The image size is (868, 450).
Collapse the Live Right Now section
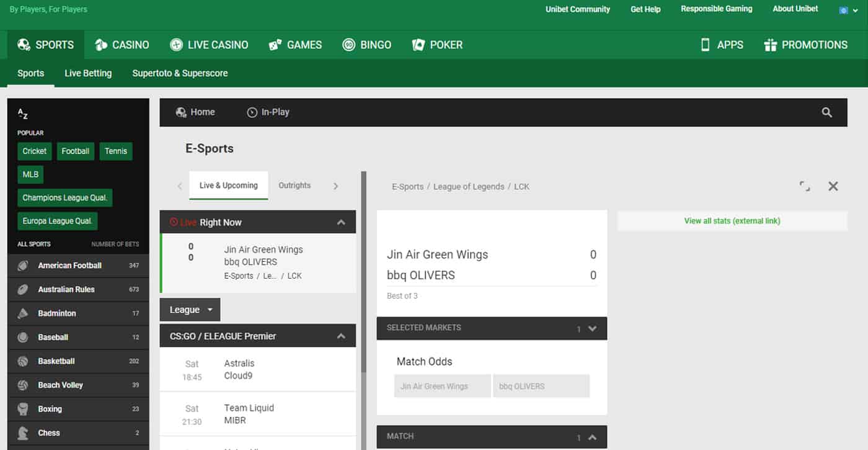pos(341,222)
